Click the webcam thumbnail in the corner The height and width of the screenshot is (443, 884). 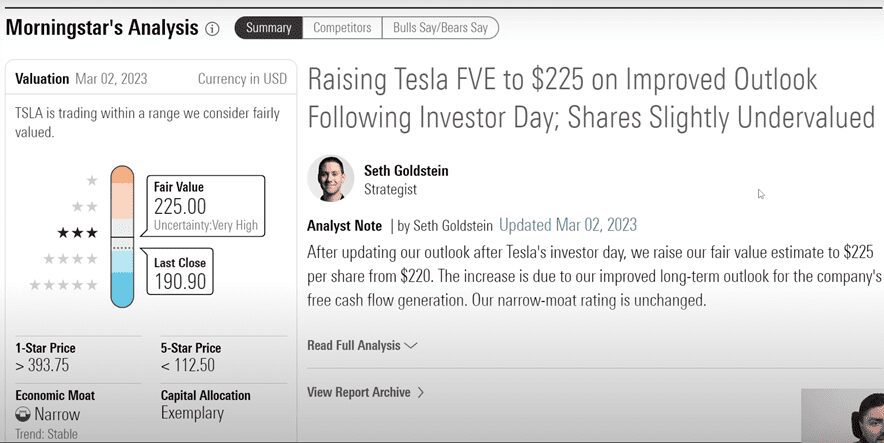[x=842, y=416]
